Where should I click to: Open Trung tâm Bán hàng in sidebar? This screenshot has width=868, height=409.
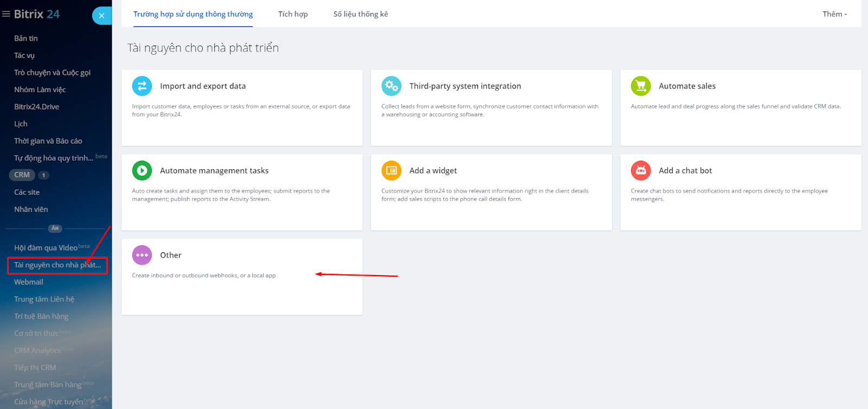[48, 385]
